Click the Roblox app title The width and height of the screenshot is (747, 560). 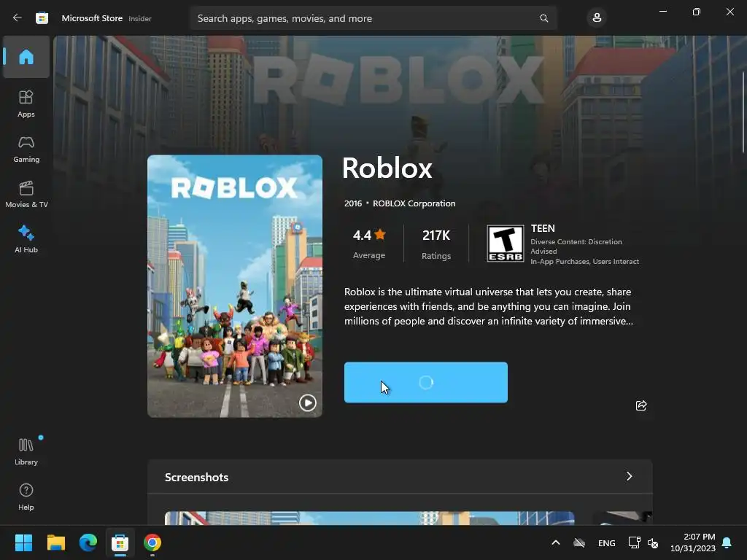(387, 168)
